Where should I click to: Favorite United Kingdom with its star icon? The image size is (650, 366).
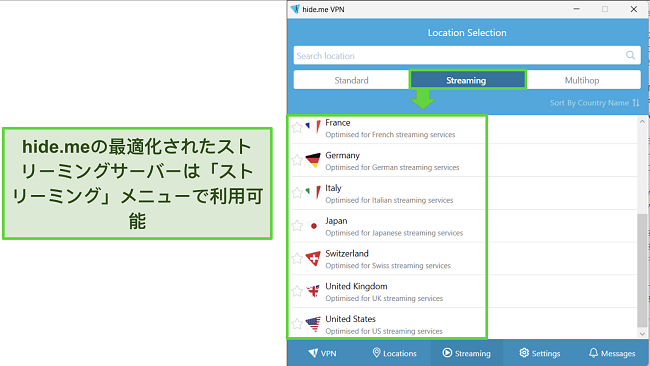point(297,291)
